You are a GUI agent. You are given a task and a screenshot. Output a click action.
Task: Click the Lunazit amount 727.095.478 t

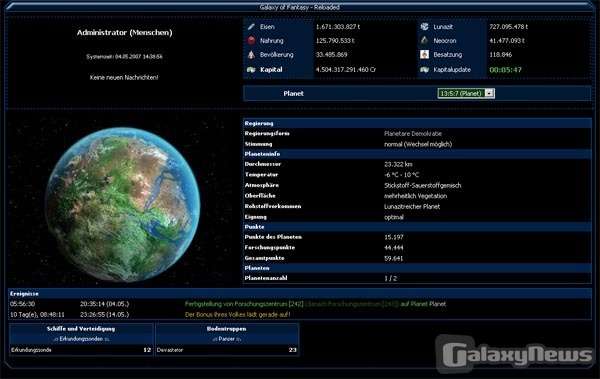pyautogui.click(x=509, y=27)
